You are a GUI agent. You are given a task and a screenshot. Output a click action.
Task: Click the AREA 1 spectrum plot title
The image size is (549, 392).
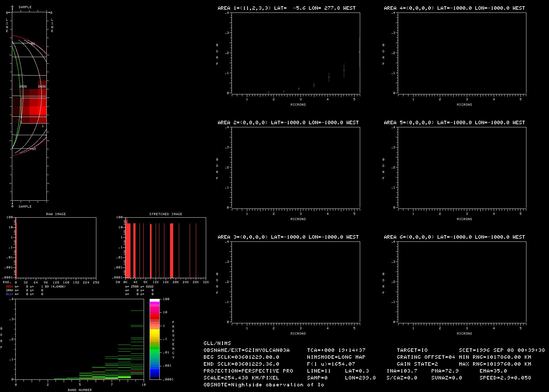286,8
